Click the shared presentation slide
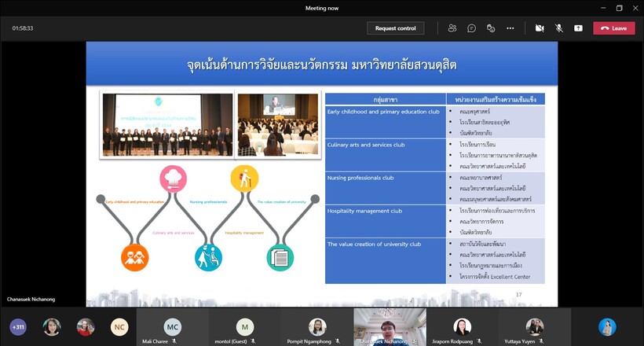The image size is (644, 346). 321,173
